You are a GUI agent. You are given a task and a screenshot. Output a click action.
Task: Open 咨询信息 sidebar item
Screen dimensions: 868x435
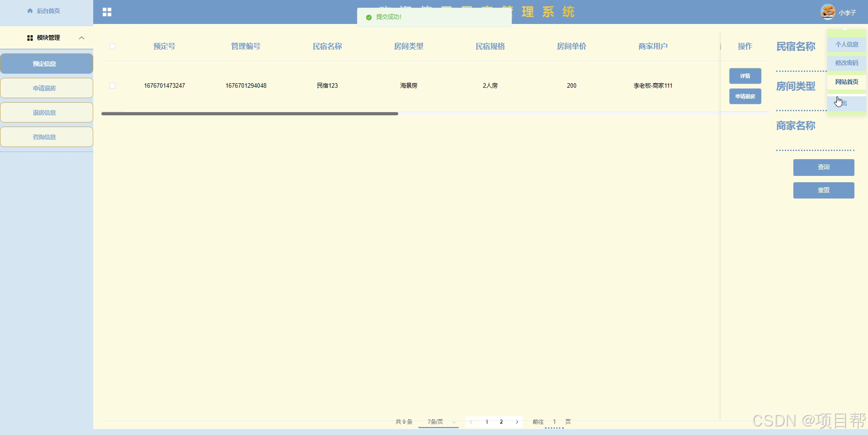point(47,137)
